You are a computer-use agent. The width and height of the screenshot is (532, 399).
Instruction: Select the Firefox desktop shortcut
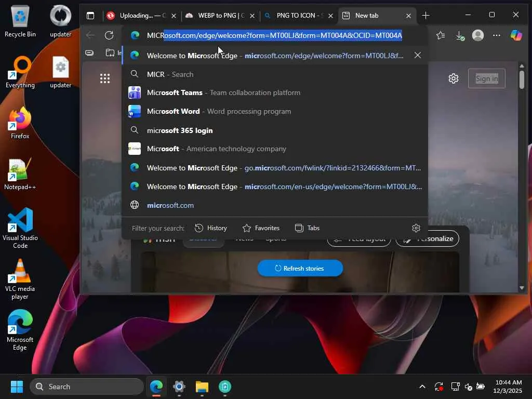20,123
